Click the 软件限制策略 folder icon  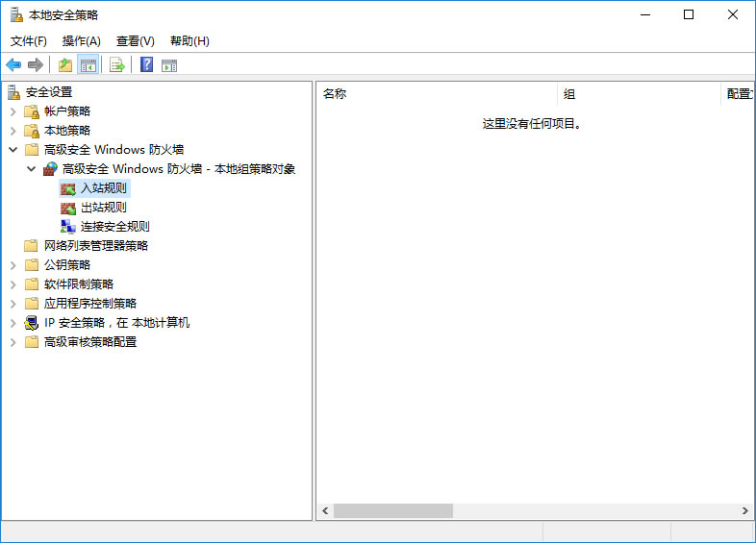[x=32, y=284]
